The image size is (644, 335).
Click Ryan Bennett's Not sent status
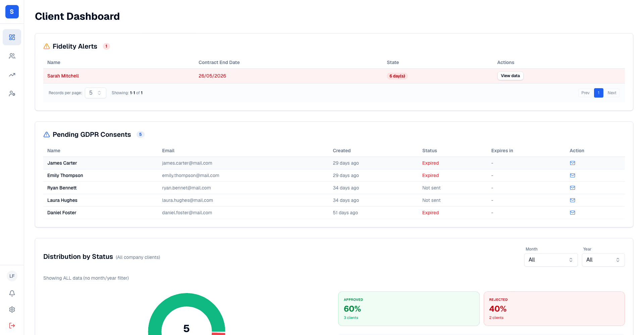tap(431, 188)
